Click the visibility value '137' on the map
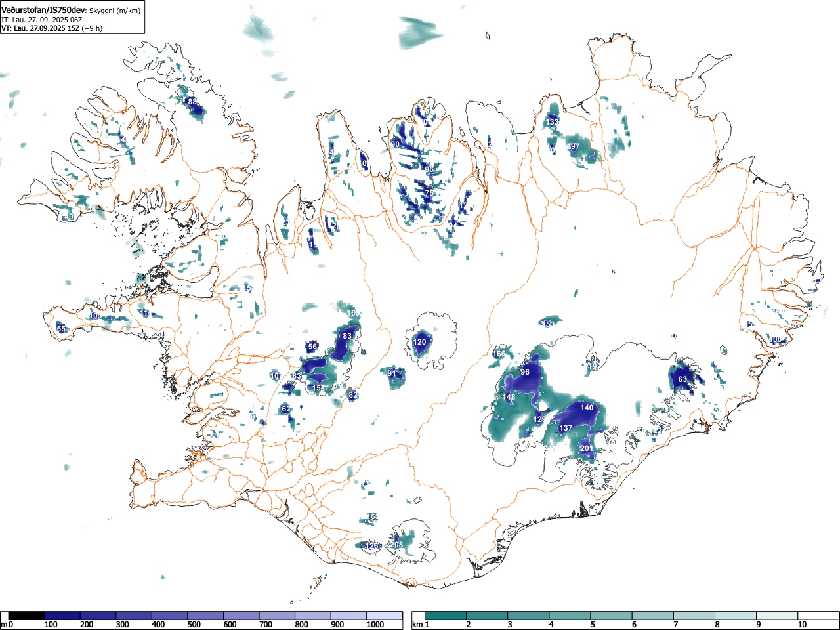 click(x=566, y=428)
